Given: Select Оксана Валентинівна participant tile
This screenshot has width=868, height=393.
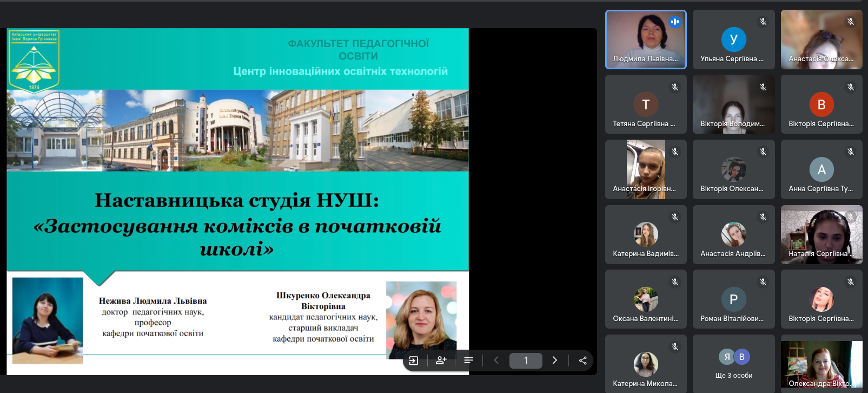Looking at the screenshot, I should click(x=646, y=299).
